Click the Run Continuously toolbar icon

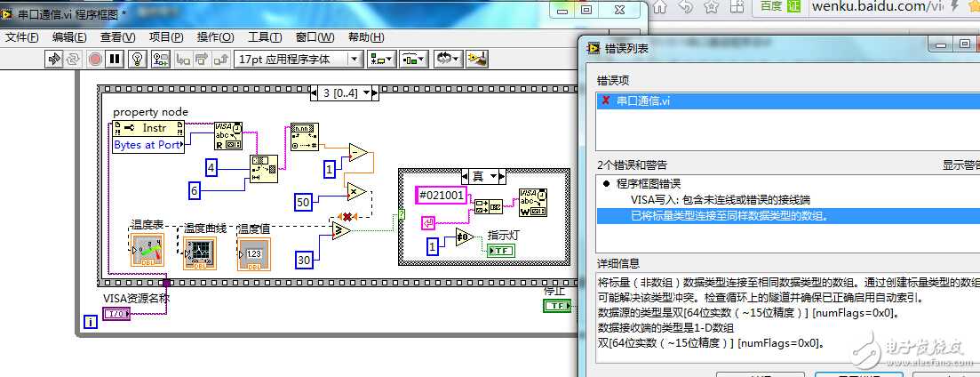click(x=73, y=59)
